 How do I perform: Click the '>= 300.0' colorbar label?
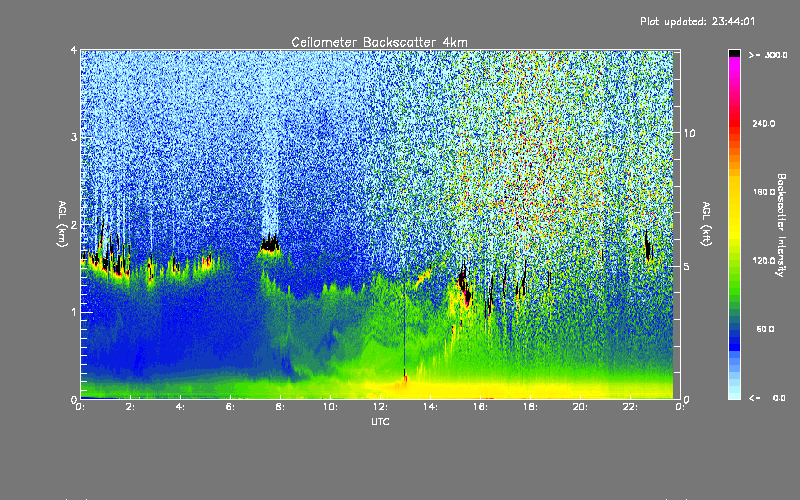(x=768, y=55)
